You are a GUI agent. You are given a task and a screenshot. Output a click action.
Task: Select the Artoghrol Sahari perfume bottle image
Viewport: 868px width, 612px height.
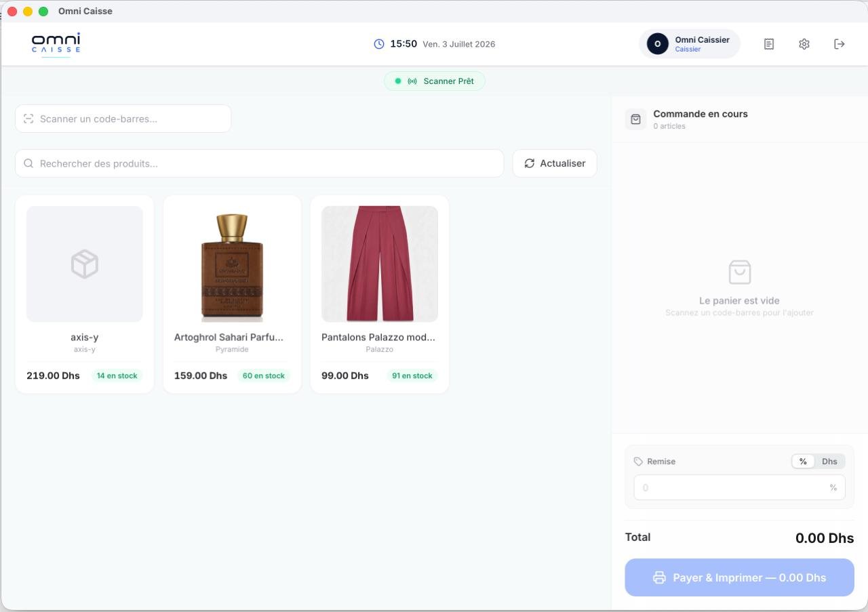click(x=232, y=264)
